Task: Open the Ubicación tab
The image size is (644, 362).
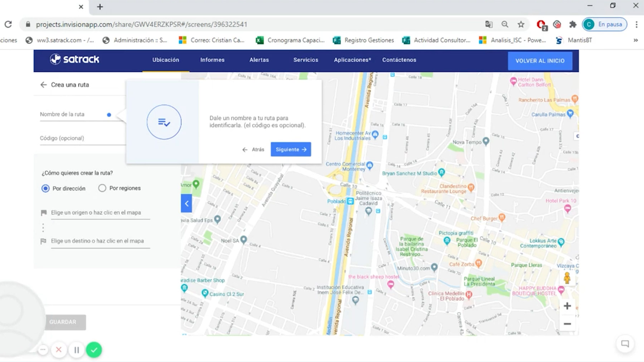Action: coord(166,60)
